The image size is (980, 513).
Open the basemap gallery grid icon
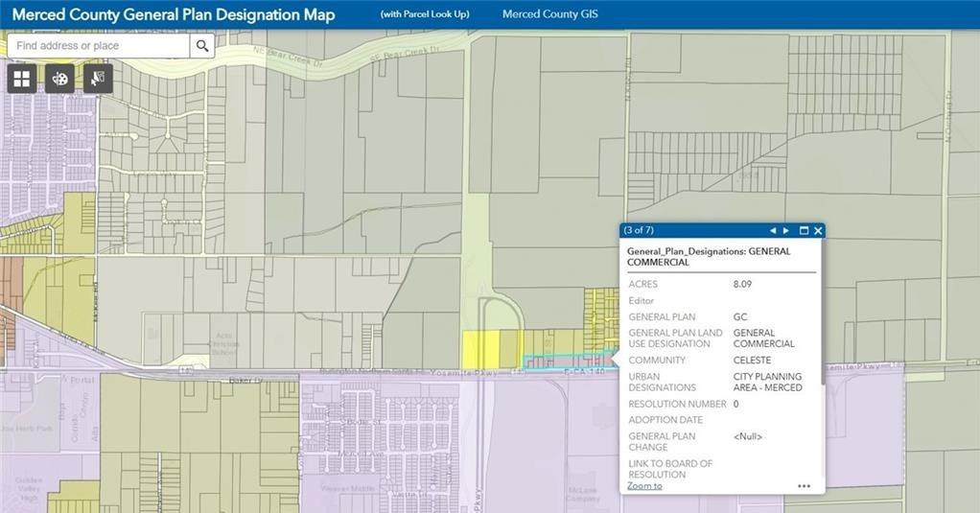22,79
